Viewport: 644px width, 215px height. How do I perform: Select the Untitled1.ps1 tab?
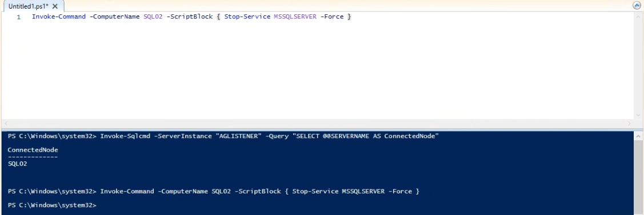click(x=29, y=6)
